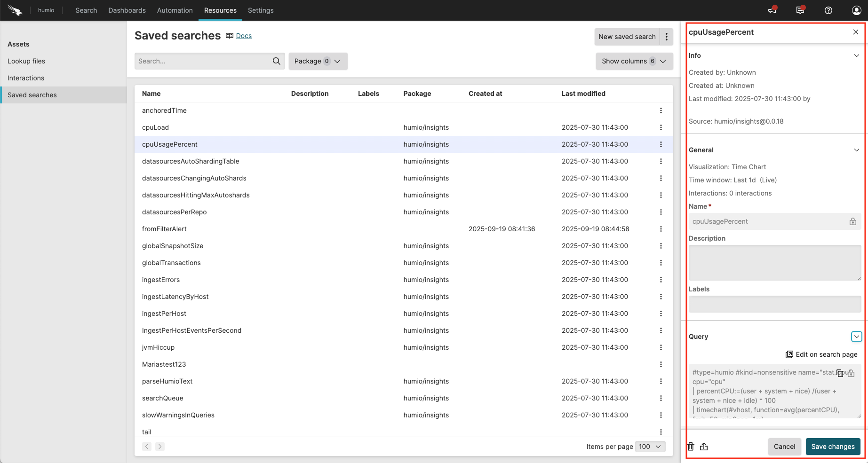
Task: Open the user account icon
Action: tap(857, 10)
